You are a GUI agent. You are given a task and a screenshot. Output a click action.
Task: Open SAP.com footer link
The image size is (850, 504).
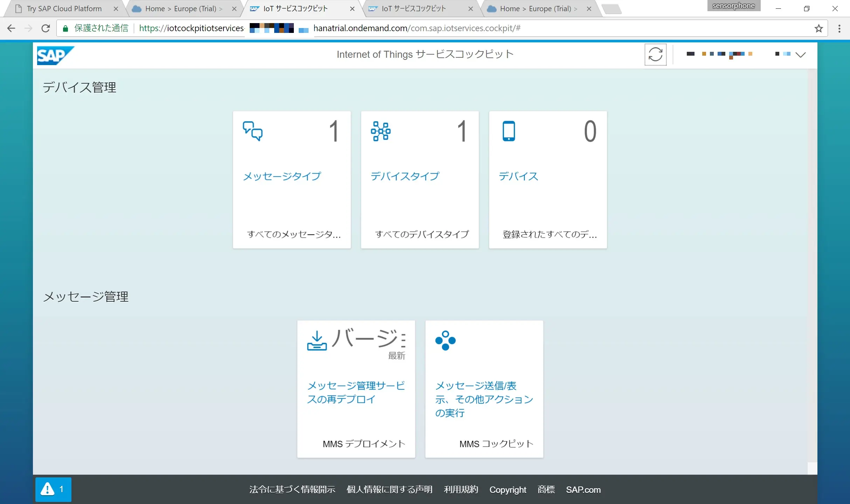point(583,490)
